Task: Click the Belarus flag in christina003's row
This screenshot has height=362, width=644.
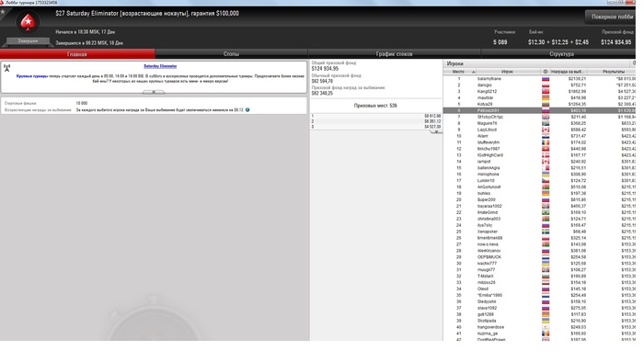Action: point(546,219)
